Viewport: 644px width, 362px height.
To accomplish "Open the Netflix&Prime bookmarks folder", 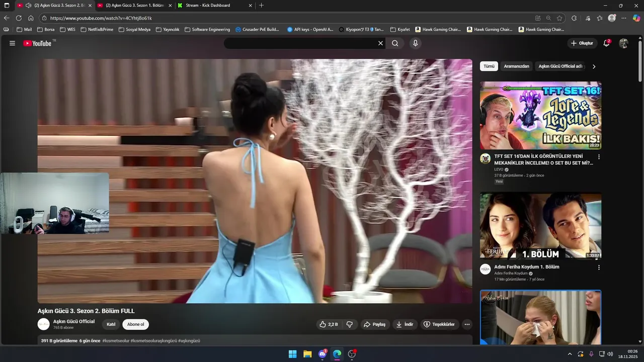I will (97, 30).
